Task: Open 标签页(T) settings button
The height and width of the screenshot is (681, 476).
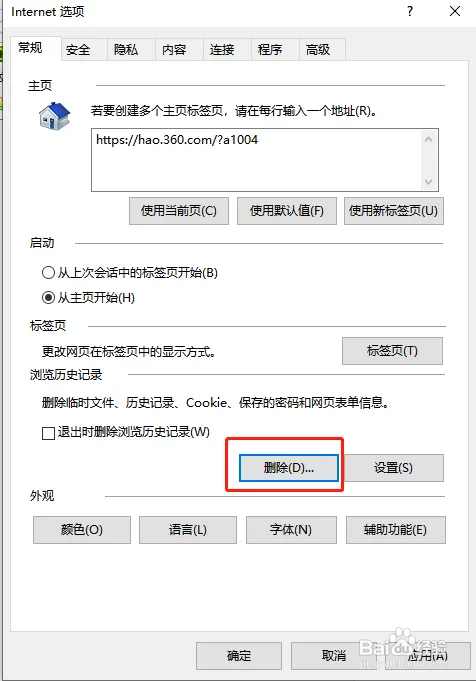Action: point(393,351)
